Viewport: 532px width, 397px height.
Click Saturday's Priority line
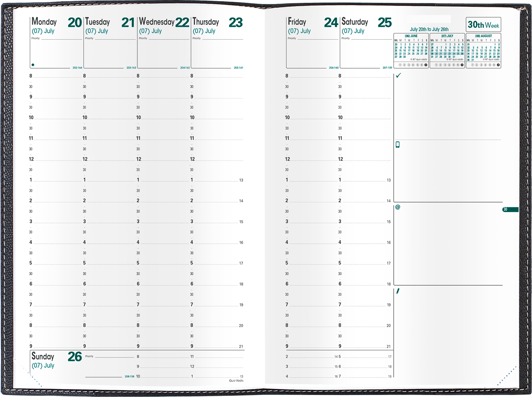[x=366, y=39]
